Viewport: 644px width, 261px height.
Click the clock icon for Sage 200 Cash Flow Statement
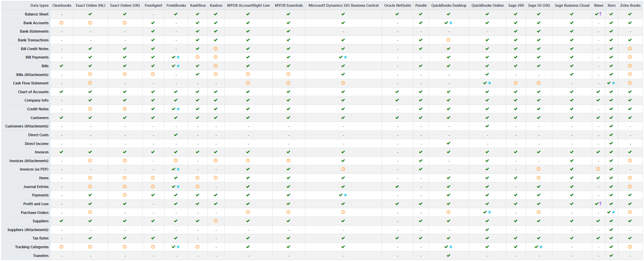(x=516, y=83)
